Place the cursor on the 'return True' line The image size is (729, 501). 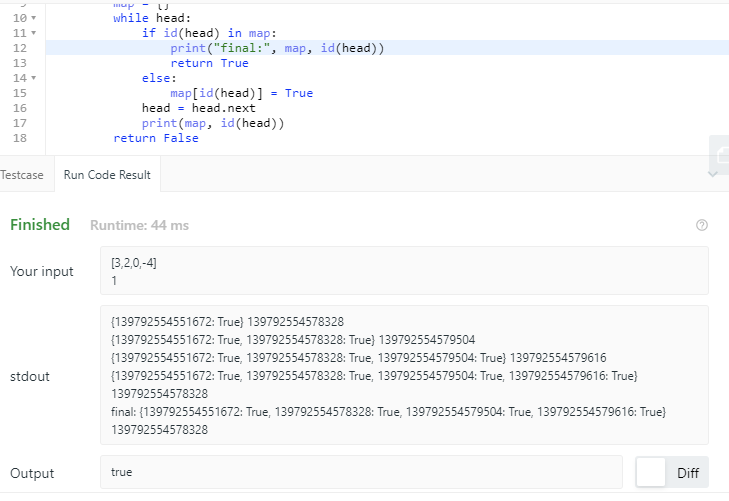209,63
